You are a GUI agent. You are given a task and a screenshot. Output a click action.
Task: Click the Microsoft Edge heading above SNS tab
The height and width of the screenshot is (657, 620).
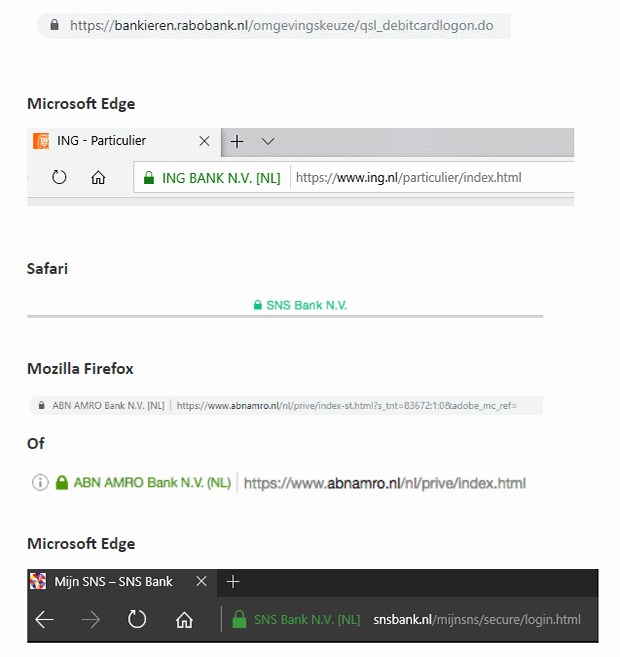[x=81, y=544]
